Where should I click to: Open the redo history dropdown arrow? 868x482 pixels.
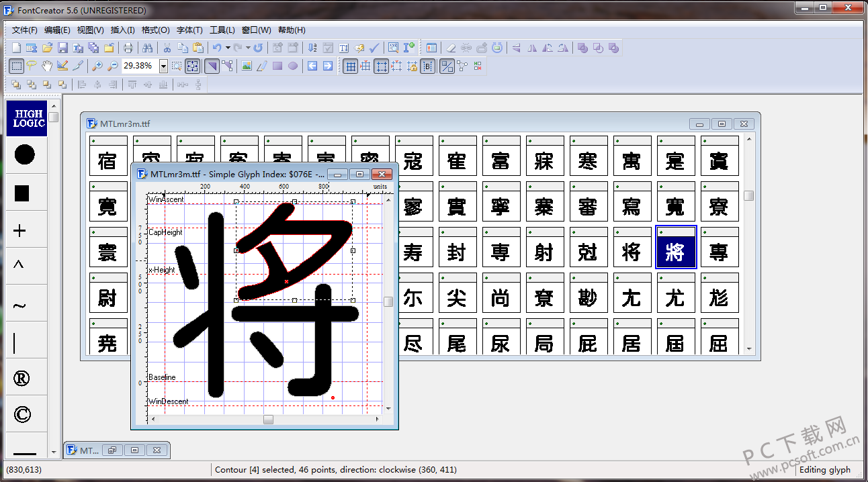pos(248,48)
